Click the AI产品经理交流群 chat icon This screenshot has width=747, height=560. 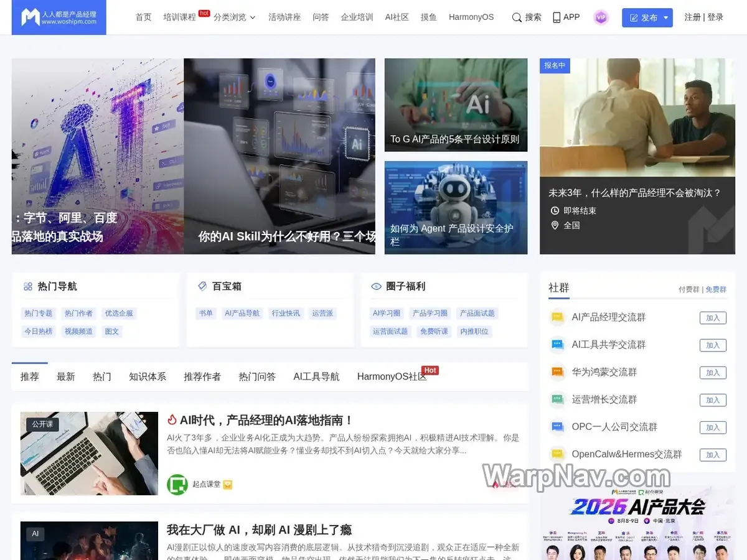point(557,317)
